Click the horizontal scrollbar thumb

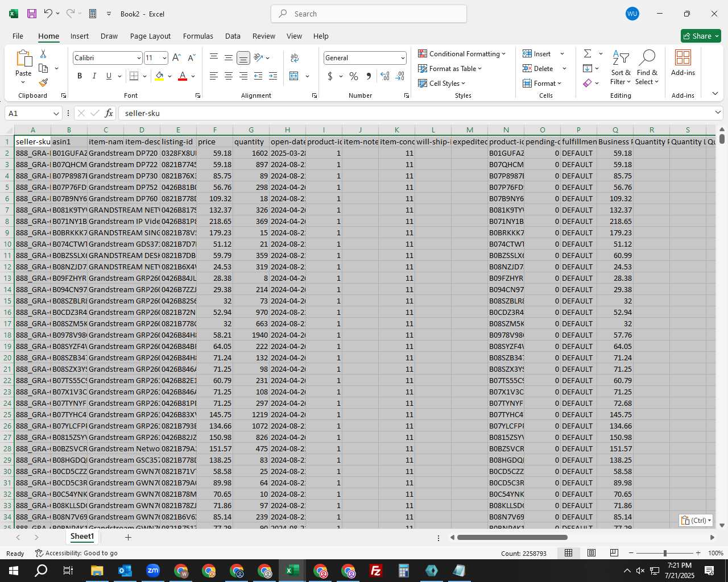512,537
